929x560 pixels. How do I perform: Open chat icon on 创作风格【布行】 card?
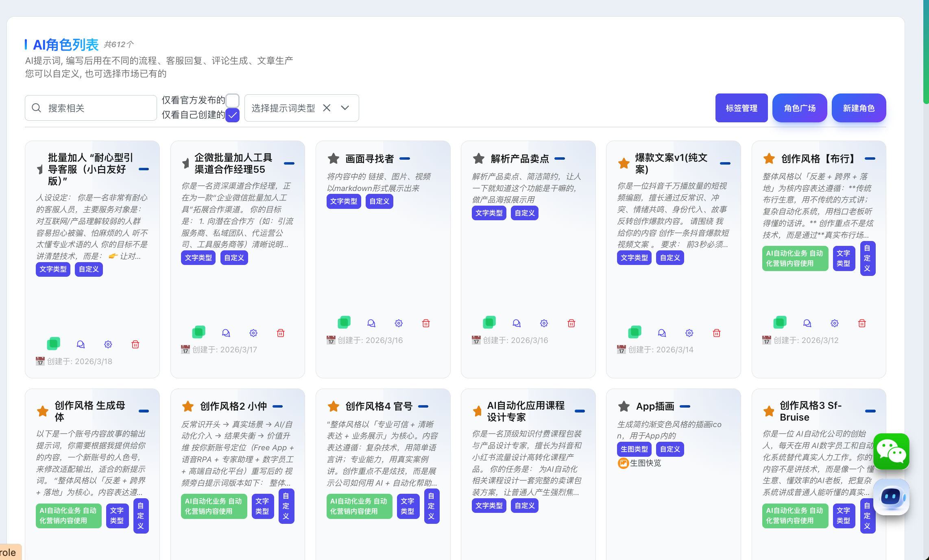(807, 323)
